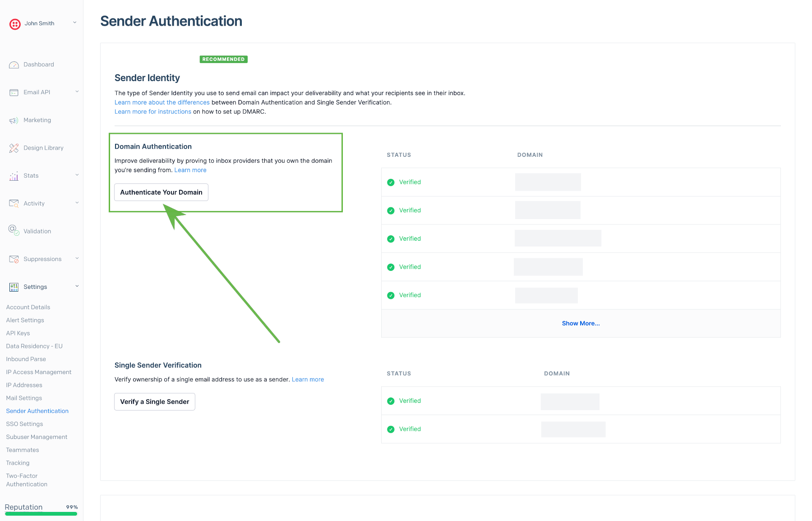
Task: Click the Settings sliders icon
Action: click(14, 287)
